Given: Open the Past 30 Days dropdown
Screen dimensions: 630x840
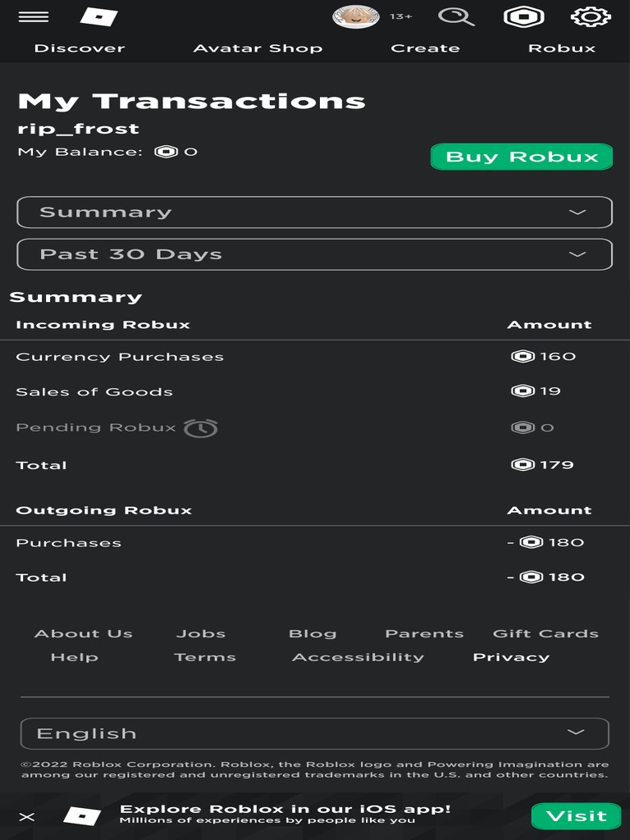Looking at the screenshot, I should [x=314, y=254].
